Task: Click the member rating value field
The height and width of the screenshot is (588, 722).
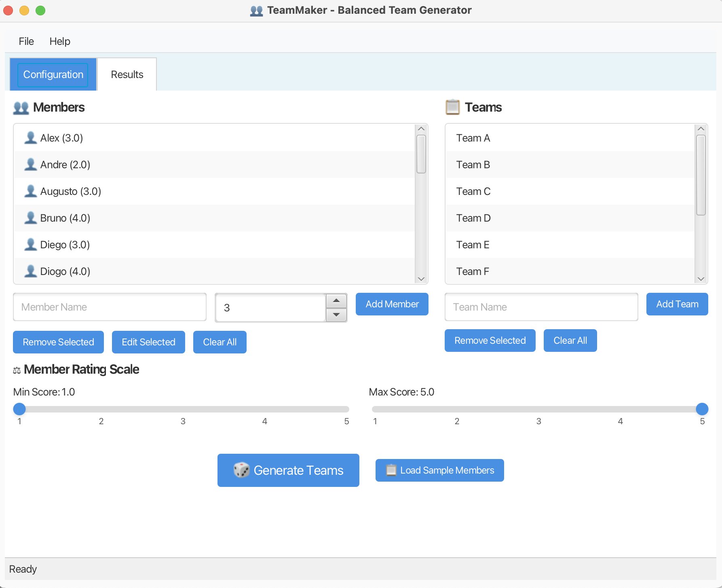Action: pos(270,308)
